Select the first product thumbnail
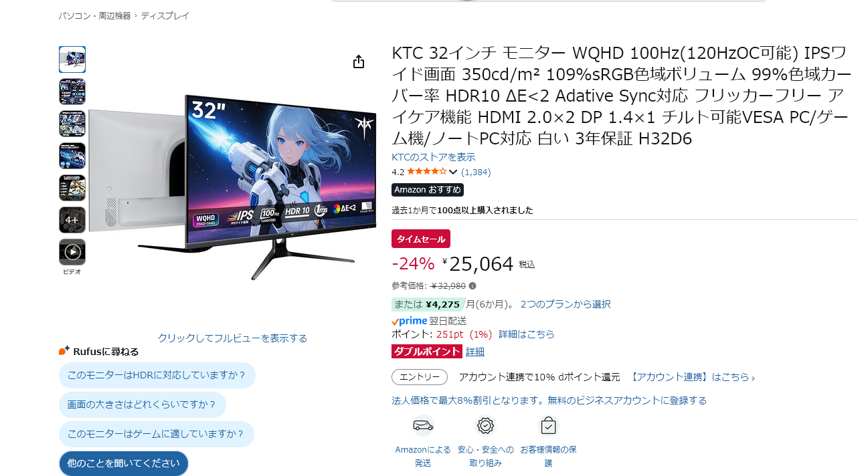This screenshot has width=868, height=476. point(72,59)
